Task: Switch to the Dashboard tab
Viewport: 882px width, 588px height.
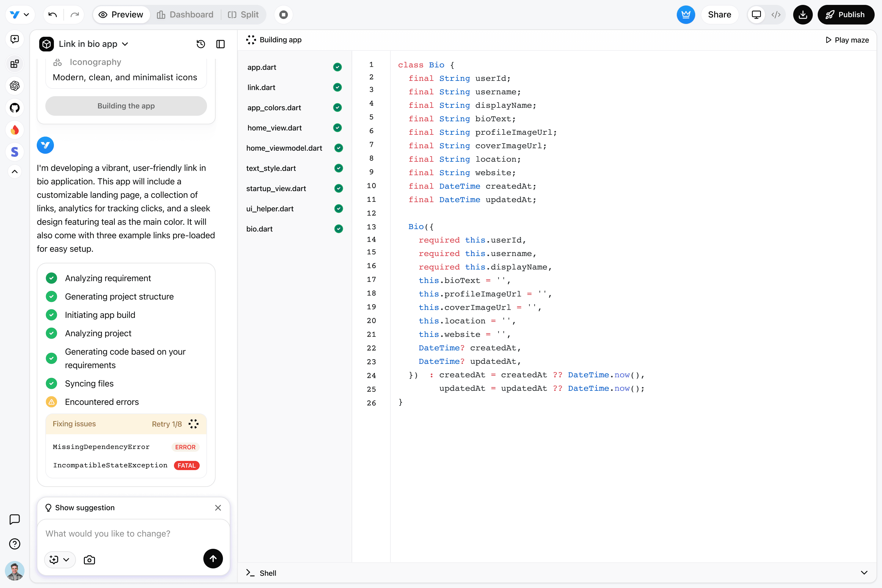Action: point(185,15)
